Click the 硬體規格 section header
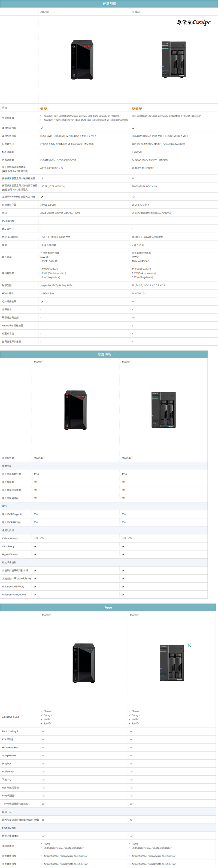 click(109, 4)
